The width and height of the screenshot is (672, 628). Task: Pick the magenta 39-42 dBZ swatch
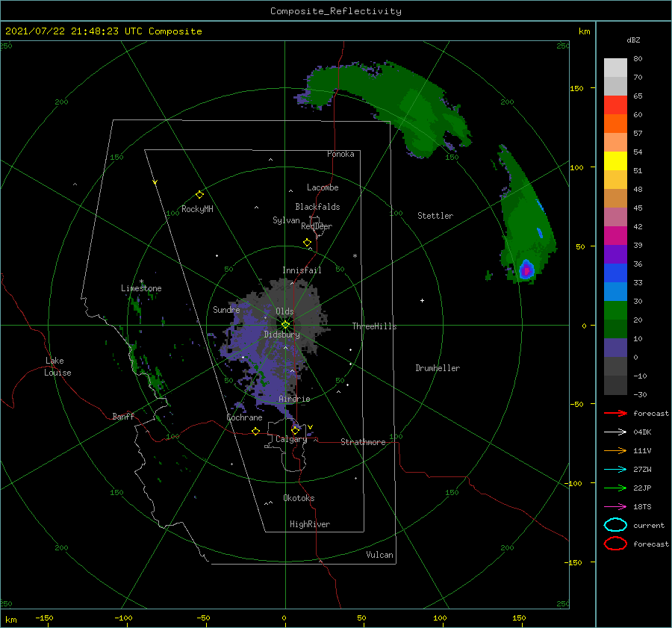click(x=615, y=236)
